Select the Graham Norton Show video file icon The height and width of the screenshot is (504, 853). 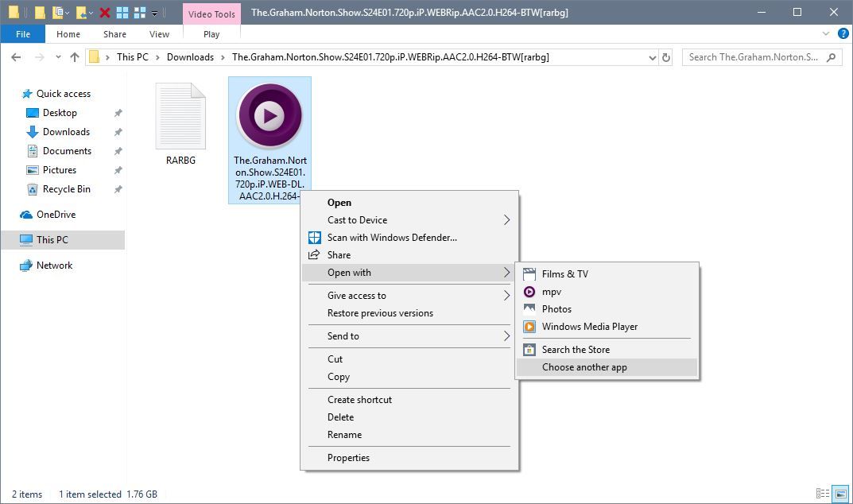pos(269,114)
